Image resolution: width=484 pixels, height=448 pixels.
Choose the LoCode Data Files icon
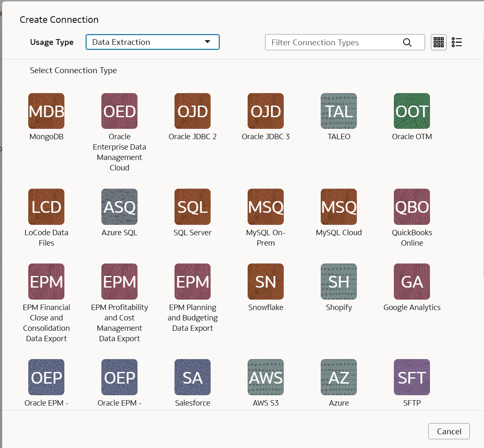point(46,207)
